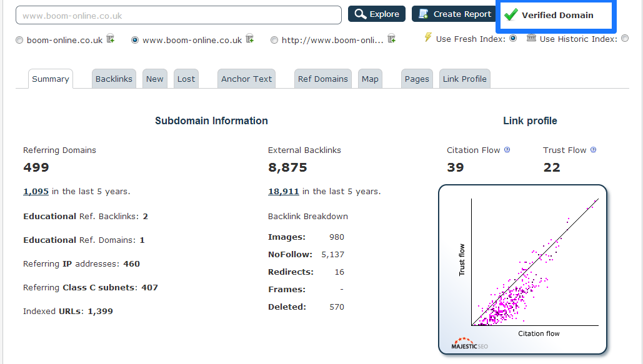Click the add-to-bucket icon beside boom-online.co.uk
Image resolution: width=643 pixels, height=364 pixels.
111,39
